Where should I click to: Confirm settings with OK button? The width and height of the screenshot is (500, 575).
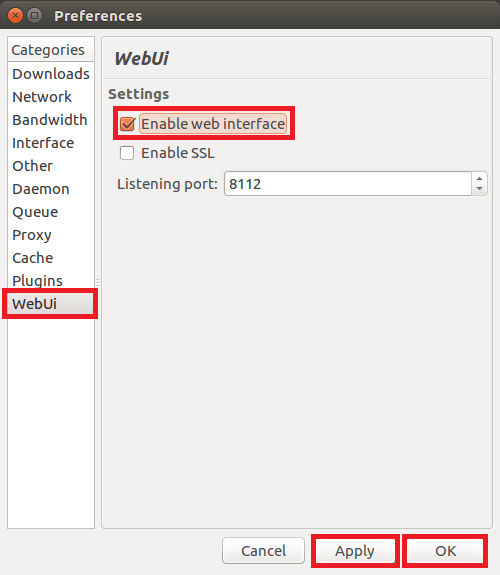pyautogui.click(x=445, y=551)
